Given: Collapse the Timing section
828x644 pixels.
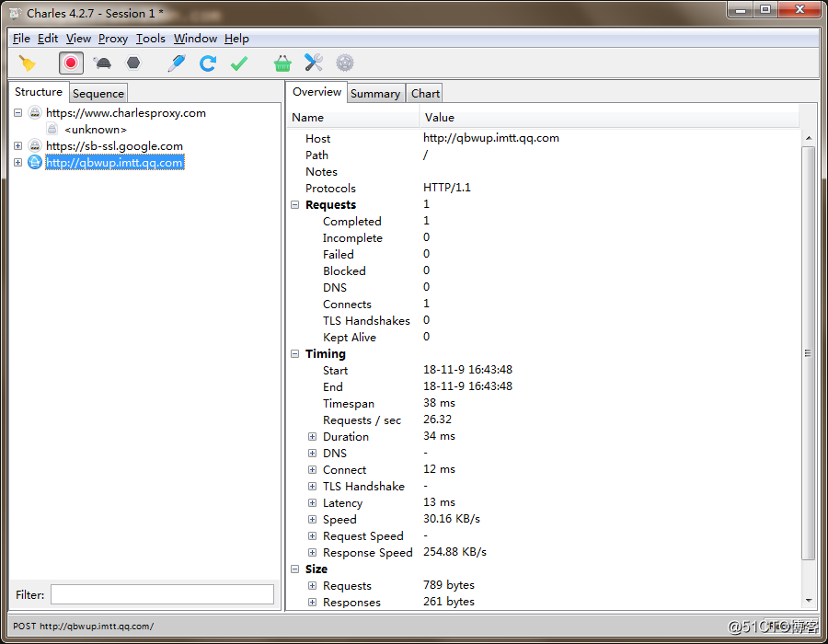Looking at the screenshot, I should [x=294, y=353].
